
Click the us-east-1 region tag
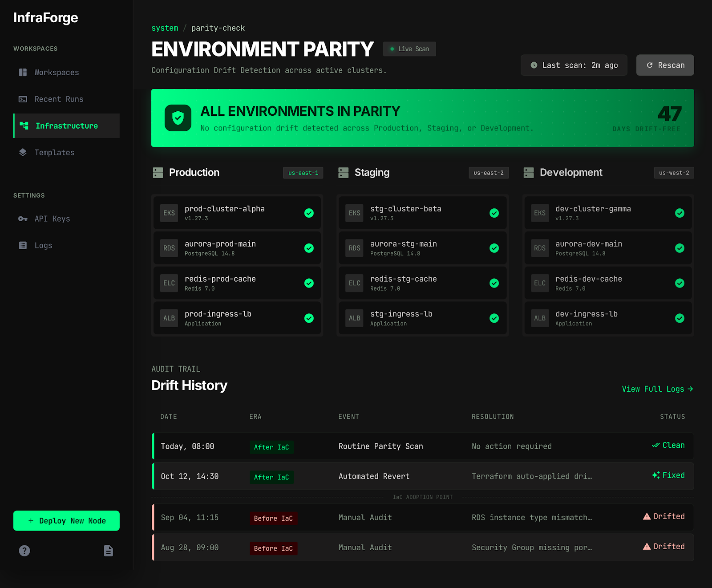tap(303, 173)
